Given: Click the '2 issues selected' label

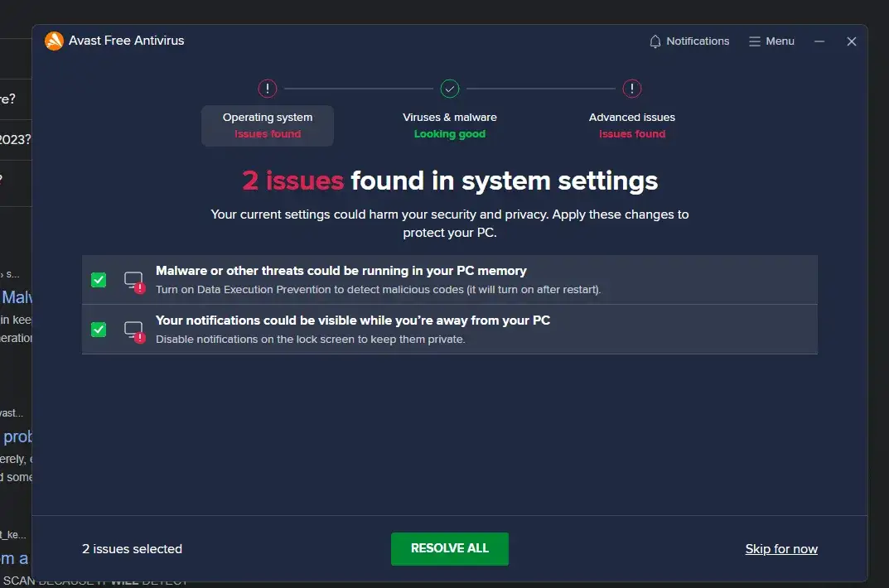Looking at the screenshot, I should point(132,549).
